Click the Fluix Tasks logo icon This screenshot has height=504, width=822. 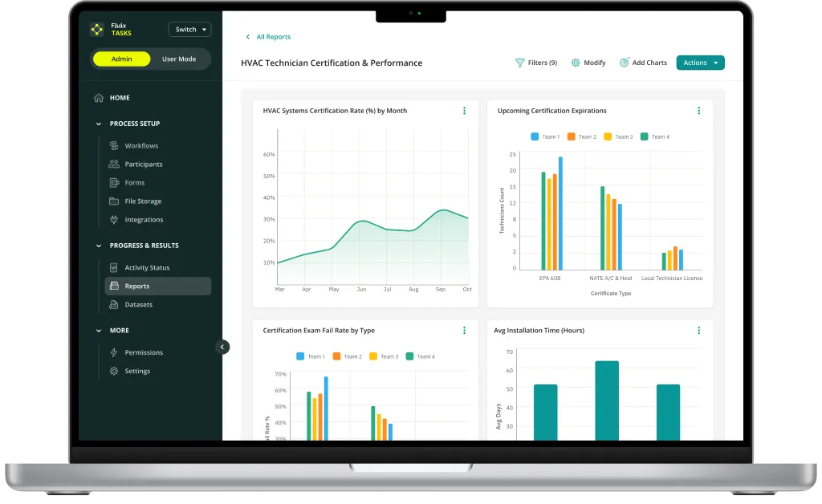(97, 30)
